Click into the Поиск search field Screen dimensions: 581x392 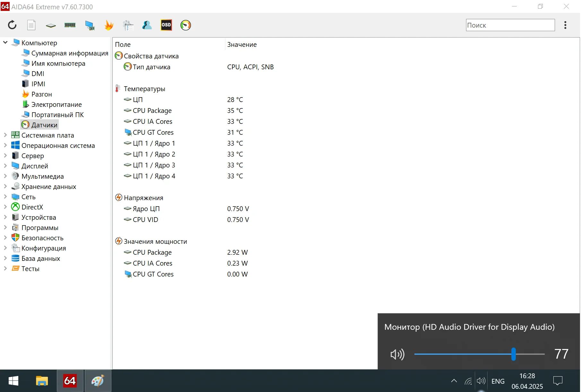tap(510, 25)
